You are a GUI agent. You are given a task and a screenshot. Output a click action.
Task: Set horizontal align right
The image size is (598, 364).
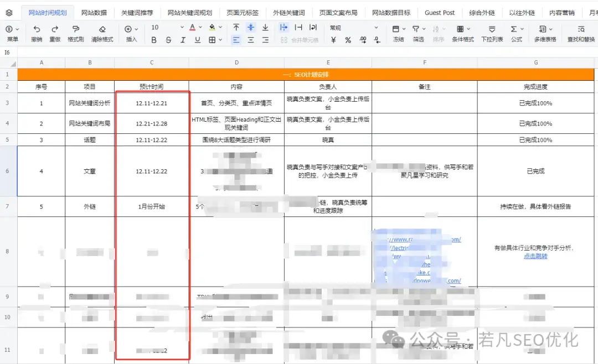click(265, 40)
